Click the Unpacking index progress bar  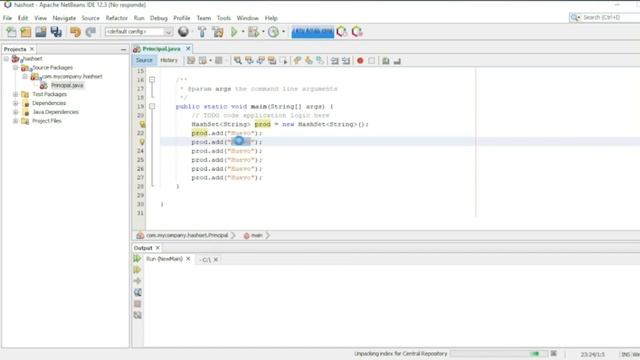click(x=498, y=354)
